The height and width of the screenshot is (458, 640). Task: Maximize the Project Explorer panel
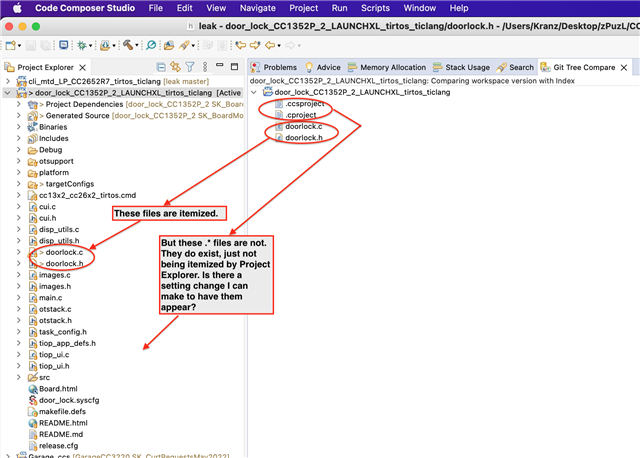coord(234,67)
